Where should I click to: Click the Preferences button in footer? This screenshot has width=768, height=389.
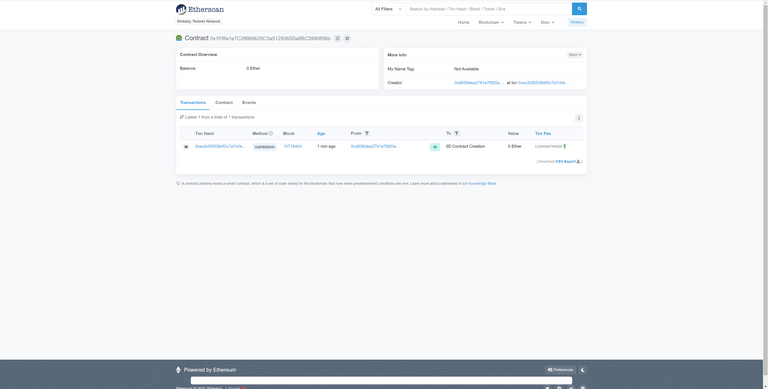coord(560,370)
